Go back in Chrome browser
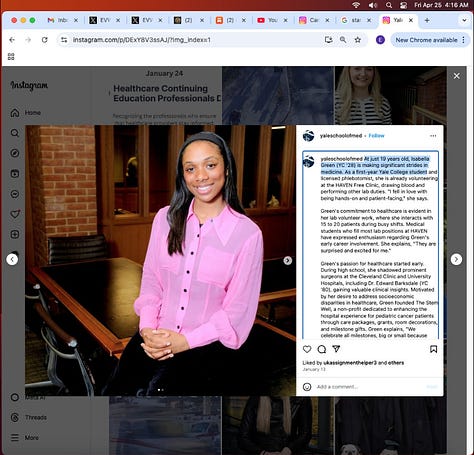This screenshot has height=455, width=474. click(12, 40)
